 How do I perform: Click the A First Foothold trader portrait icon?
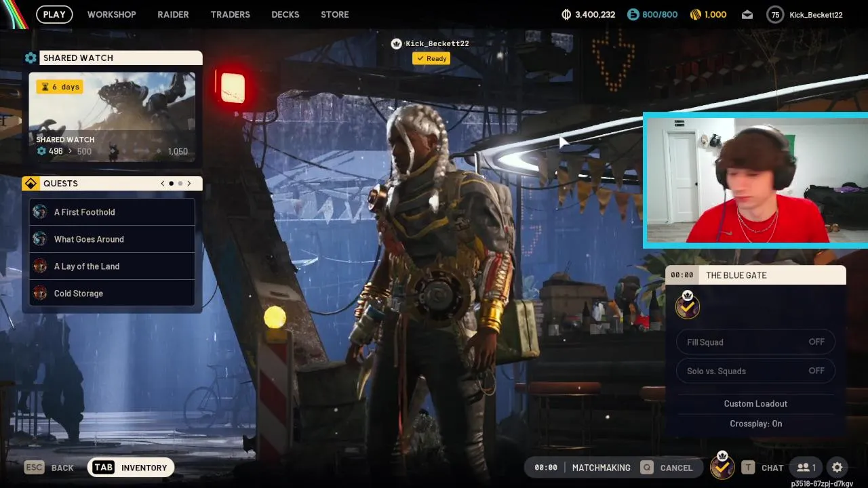[40, 212]
